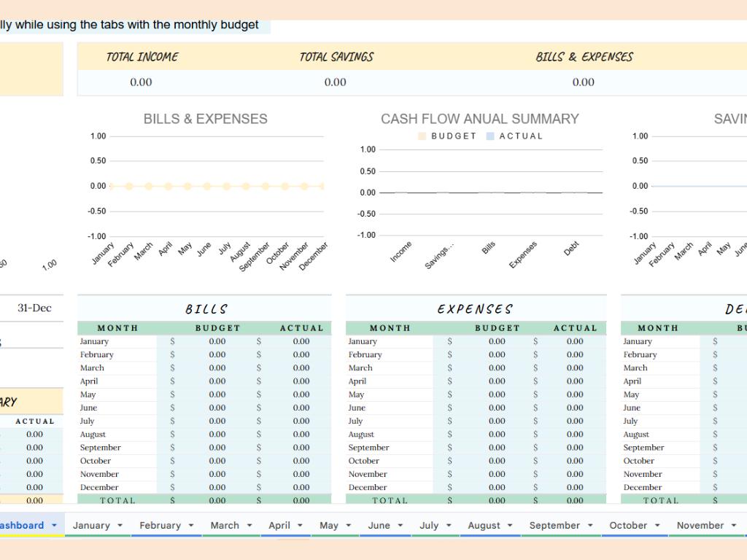Click April actual value in Expenses table
Screen dimensions: 747x560
point(575,381)
